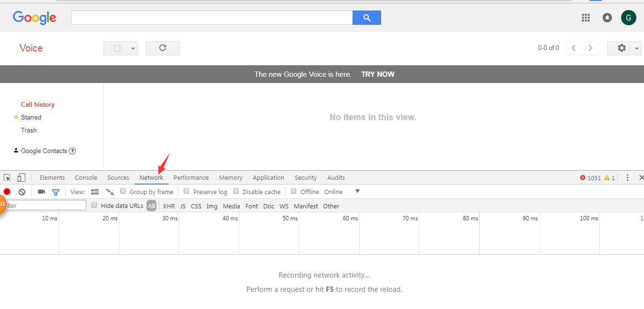Open DevTools three-dot customize menu

(627, 177)
